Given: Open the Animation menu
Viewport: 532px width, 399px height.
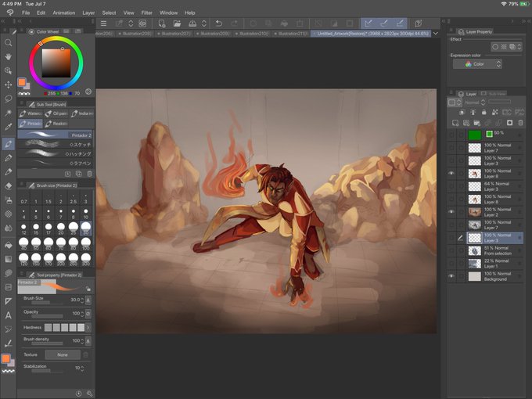Looking at the screenshot, I should 64,13.
